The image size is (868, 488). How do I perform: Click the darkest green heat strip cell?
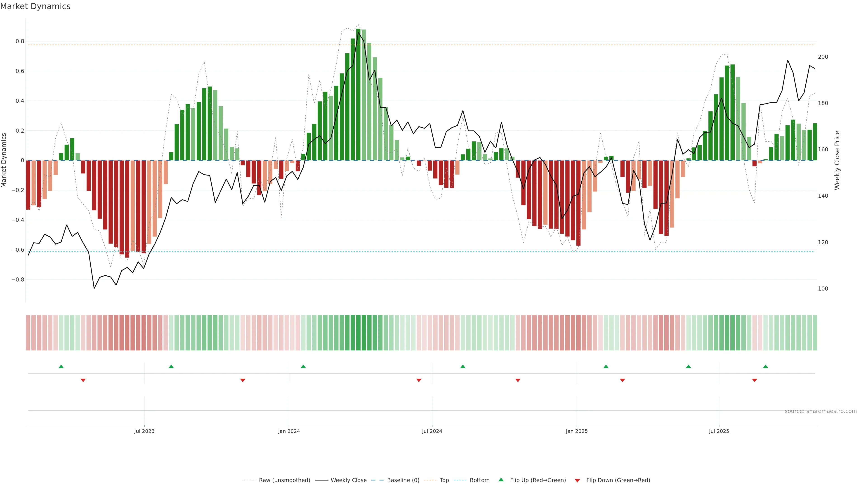358,333
